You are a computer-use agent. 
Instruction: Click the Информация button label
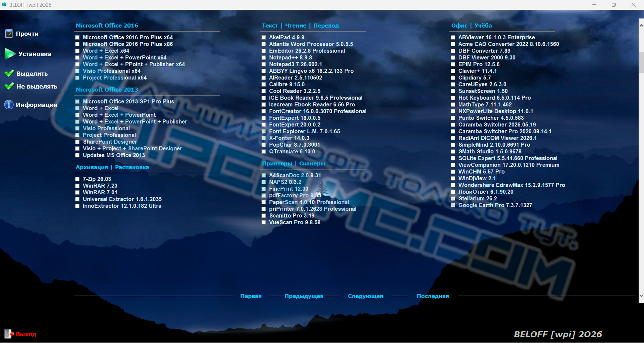(36, 105)
